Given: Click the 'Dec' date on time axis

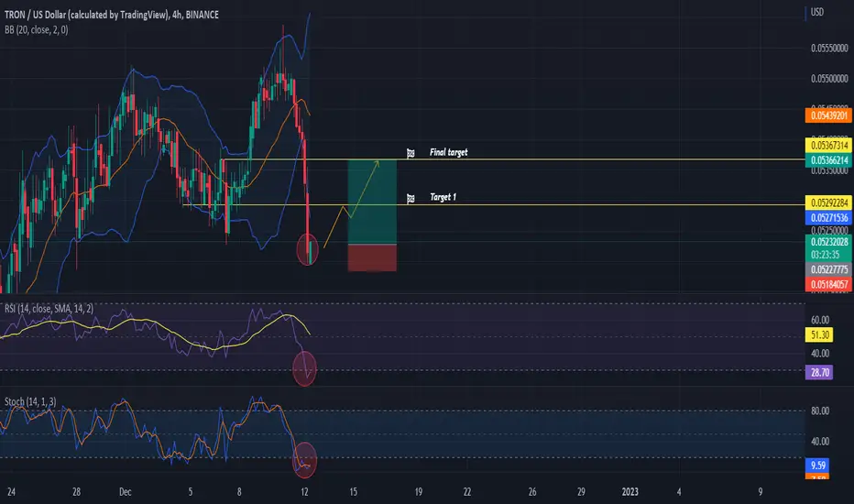Looking at the screenshot, I should (x=126, y=491).
